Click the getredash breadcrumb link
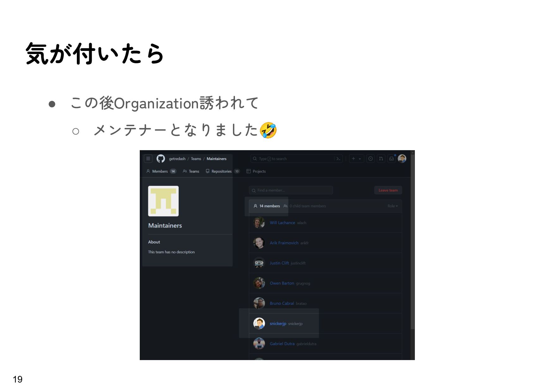554x392 pixels. pyautogui.click(x=177, y=159)
